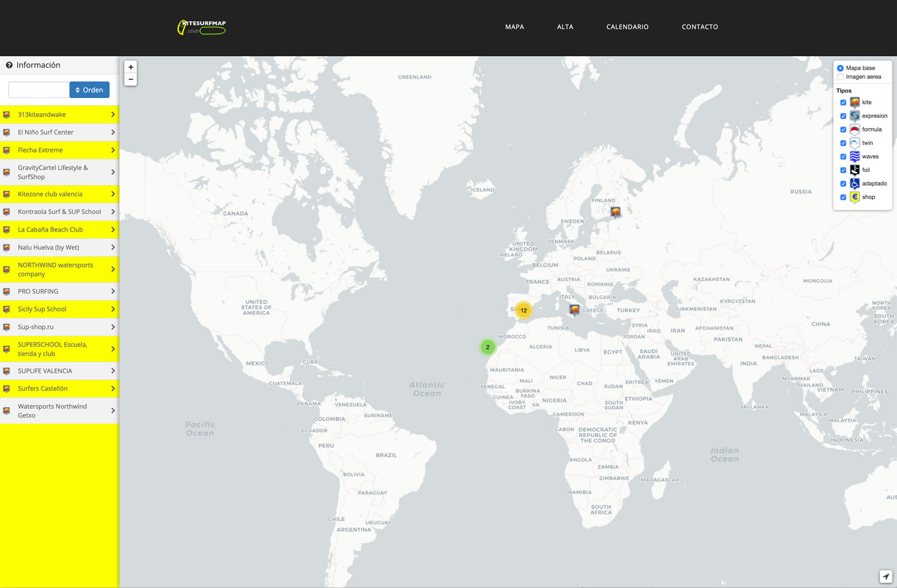Image resolution: width=897 pixels, height=588 pixels.
Task: Select the Imagen aerea radio button
Action: coord(840,77)
